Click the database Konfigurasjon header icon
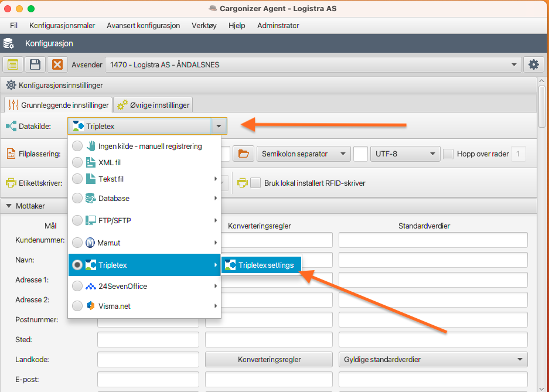This screenshot has width=549, height=392. coord(8,44)
